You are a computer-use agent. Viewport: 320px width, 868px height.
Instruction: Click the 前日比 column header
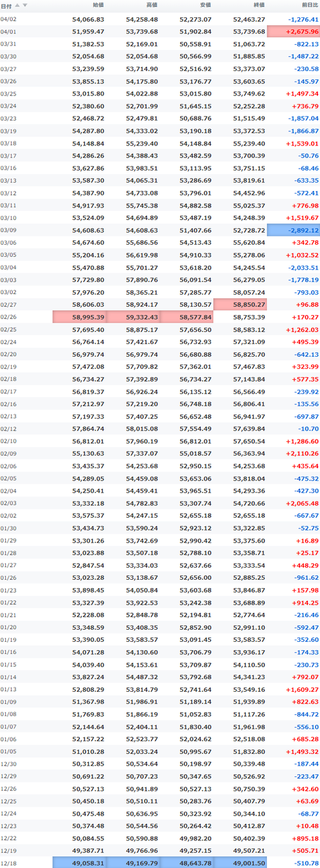coord(309,5)
